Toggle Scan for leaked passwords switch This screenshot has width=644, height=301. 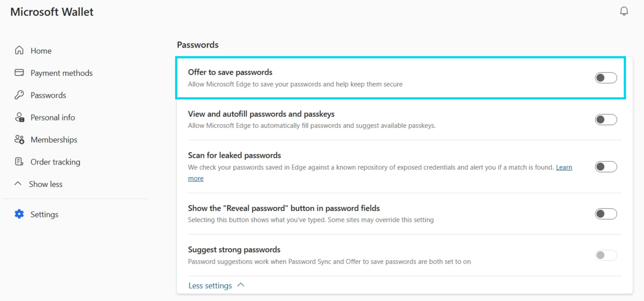coord(606,167)
